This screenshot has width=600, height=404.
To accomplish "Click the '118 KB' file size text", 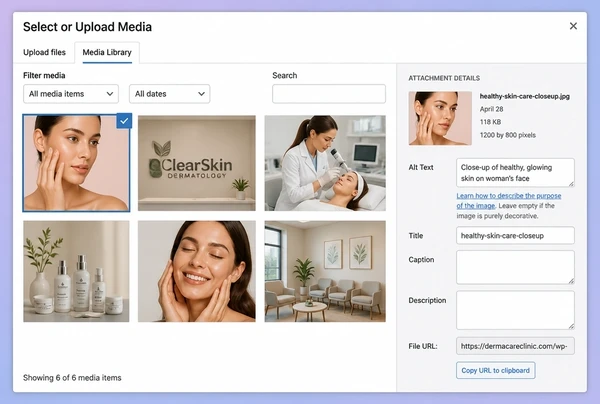I will (490, 122).
